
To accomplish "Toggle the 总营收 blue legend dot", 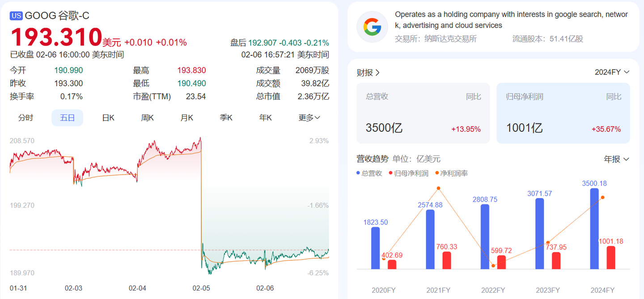I will 358,173.
